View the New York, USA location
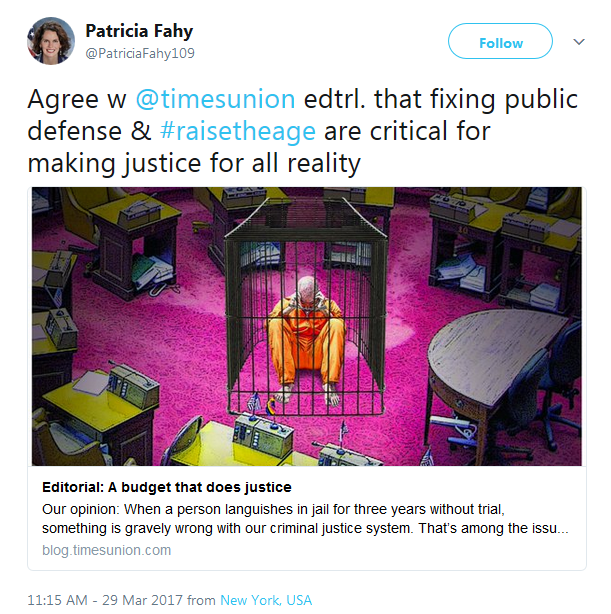Screen dimensions: 611x614 (266, 600)
